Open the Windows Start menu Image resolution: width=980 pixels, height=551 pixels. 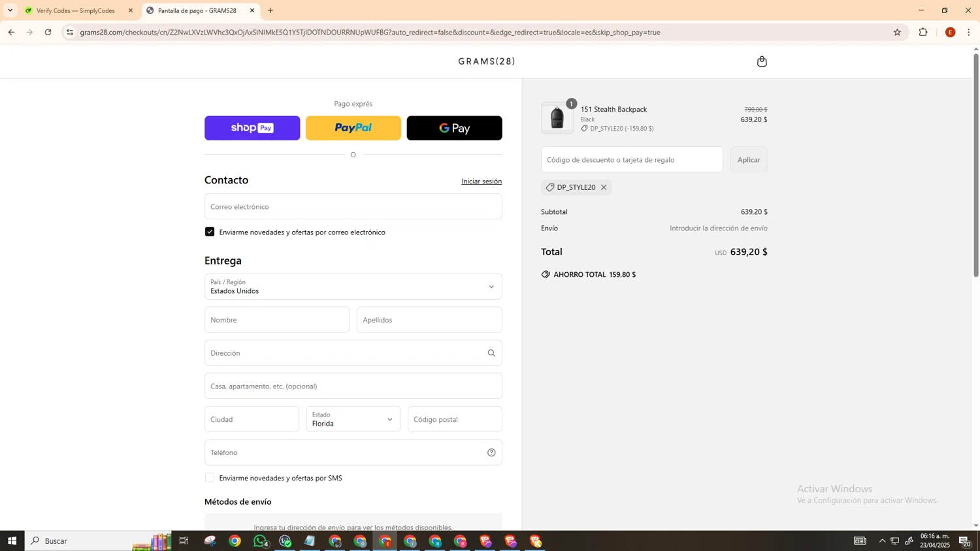(x=12, y=541)
